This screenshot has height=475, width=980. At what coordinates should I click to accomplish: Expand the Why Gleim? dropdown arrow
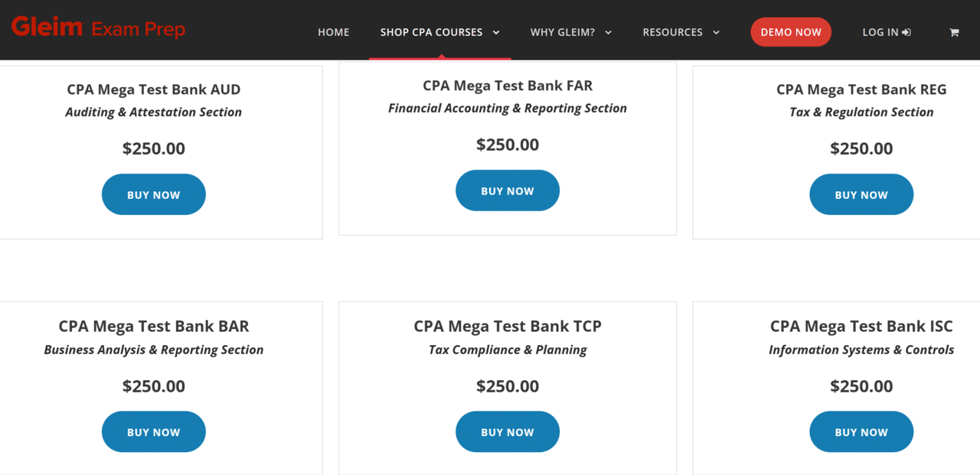click(609, 32)
